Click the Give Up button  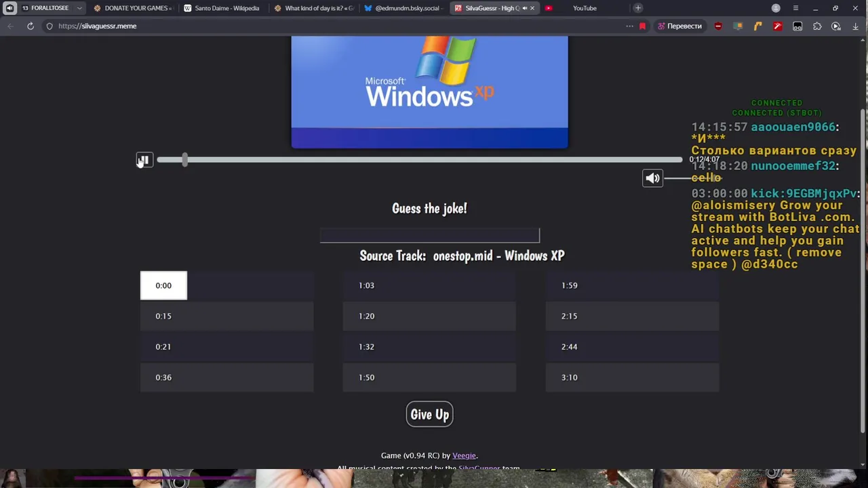[x=429, y=414]
